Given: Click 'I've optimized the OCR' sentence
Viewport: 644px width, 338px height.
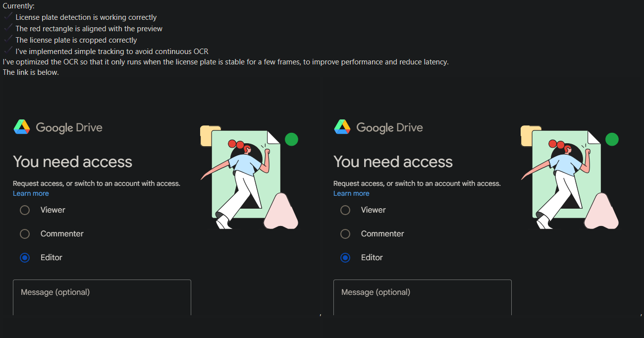Looking at the screenshot, I should pos(225,62).
